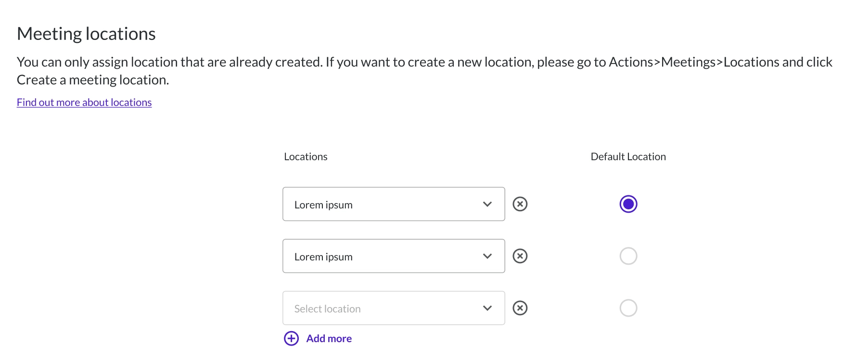
Task: Open the first Lorem ipsum location dropdown
Action: [x=394, y=204]
